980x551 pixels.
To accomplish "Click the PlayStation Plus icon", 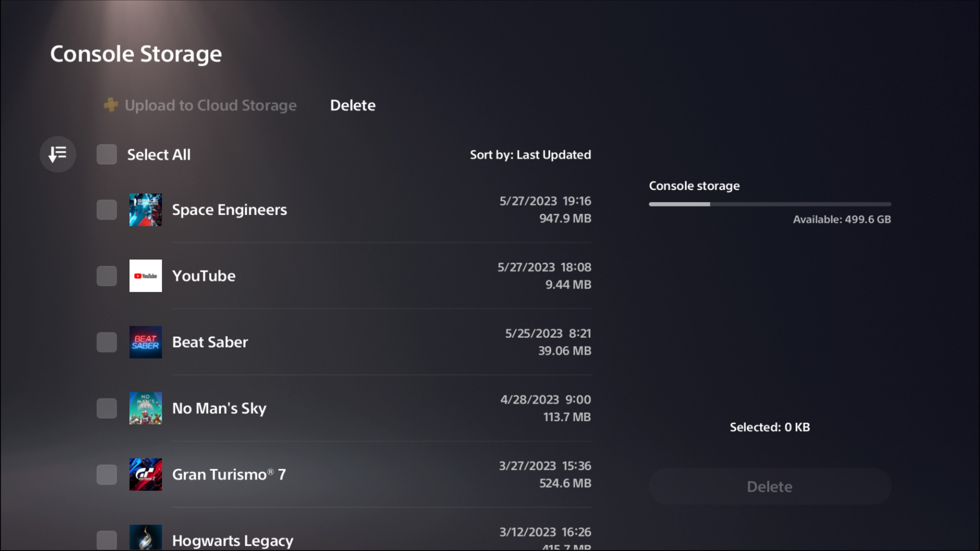I will tap(111, 105).
